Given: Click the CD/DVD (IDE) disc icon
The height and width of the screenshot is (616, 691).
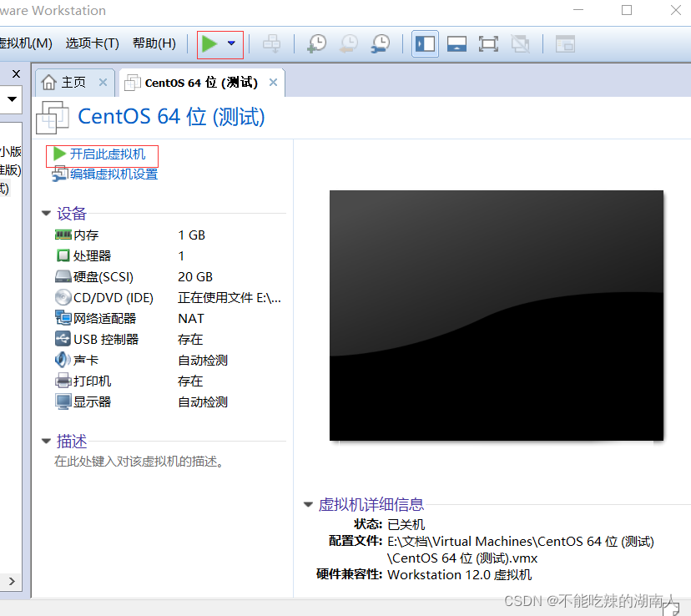Looking at the screenshot, I should pyautogui.click(x=63, y=297).
